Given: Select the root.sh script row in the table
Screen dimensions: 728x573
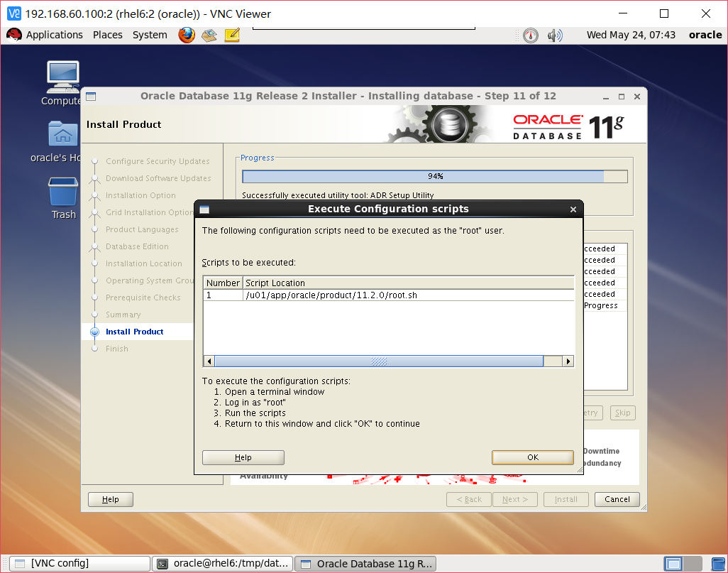Looking at the screenshot, I should (319, 295).
